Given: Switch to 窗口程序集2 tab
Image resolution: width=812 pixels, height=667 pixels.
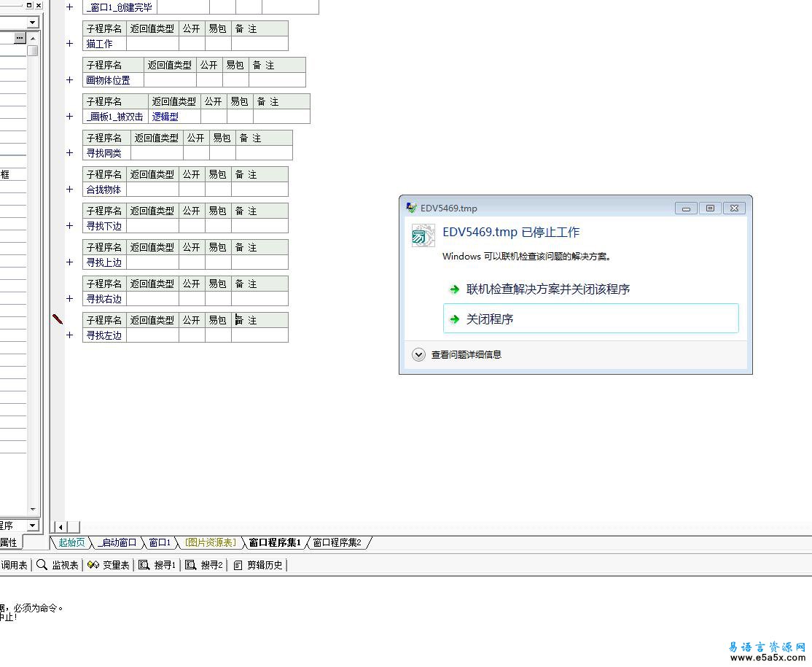Looking at the screenshot, I should coord(337,542).
